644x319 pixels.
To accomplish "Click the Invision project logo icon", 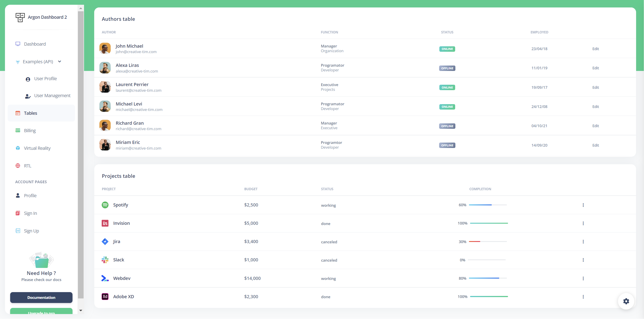I will click(105, 223).
